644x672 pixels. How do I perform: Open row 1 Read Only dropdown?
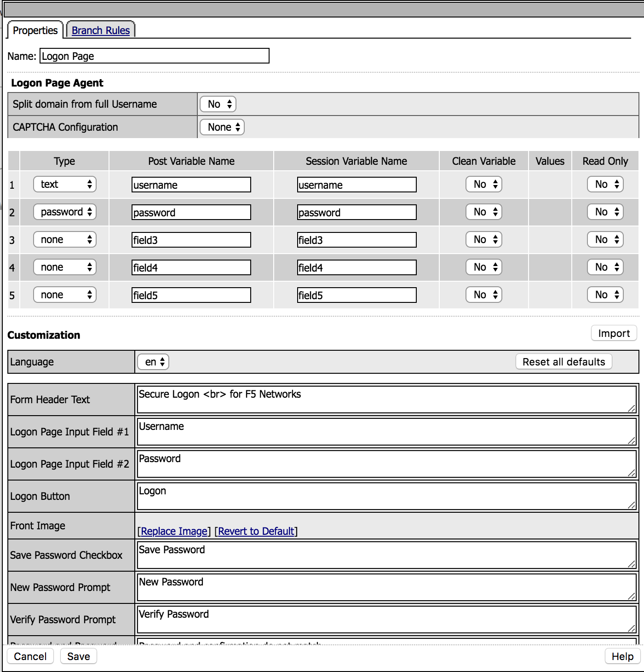click(605, 185)
